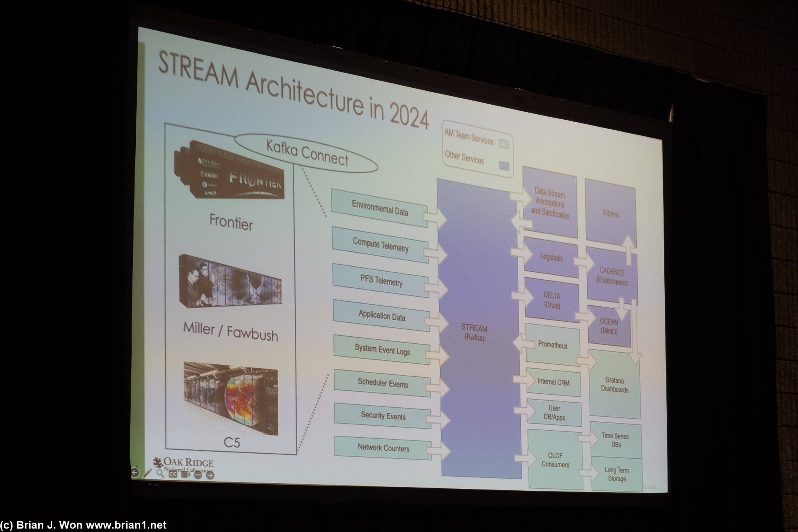
Task: Select the zoom magnifier icon
Action: [x=160, y=474]
